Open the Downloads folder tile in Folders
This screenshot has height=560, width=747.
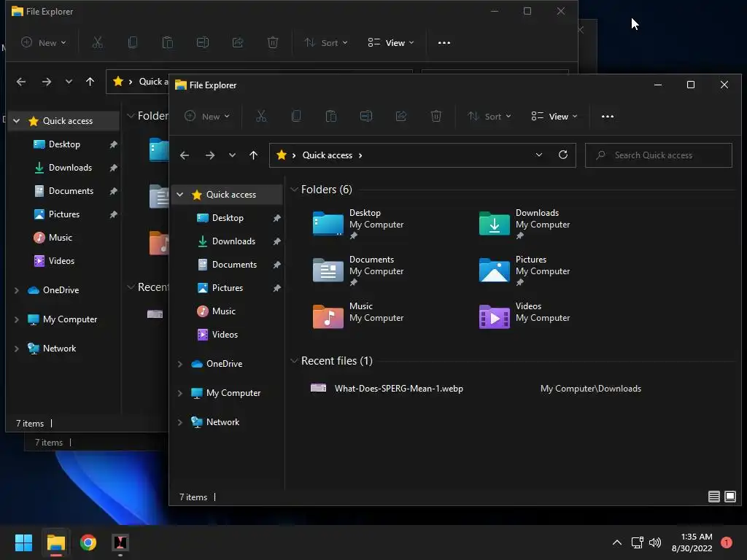(524, 224)
